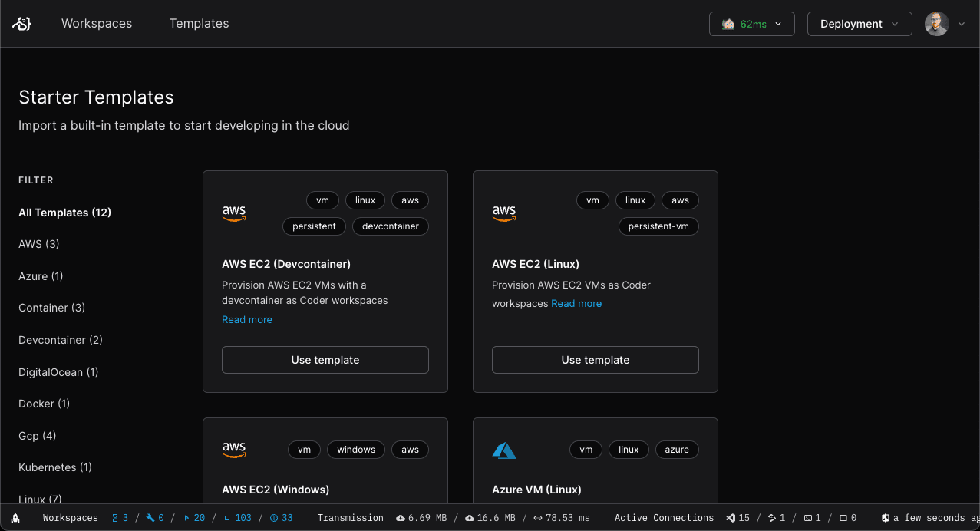Open the 62ms proxy latency dropdown
Viewport: 980px width, 531px height.
tap(751, 24)
